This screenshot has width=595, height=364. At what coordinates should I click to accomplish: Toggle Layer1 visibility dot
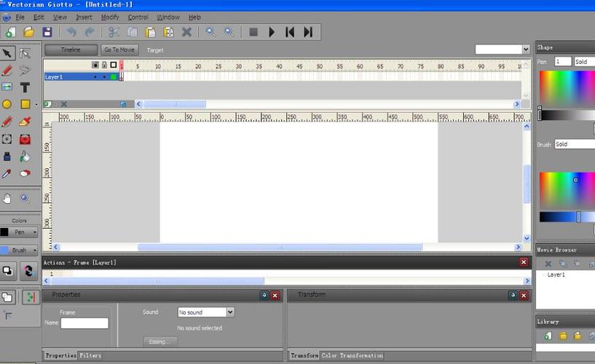[95, 76]
